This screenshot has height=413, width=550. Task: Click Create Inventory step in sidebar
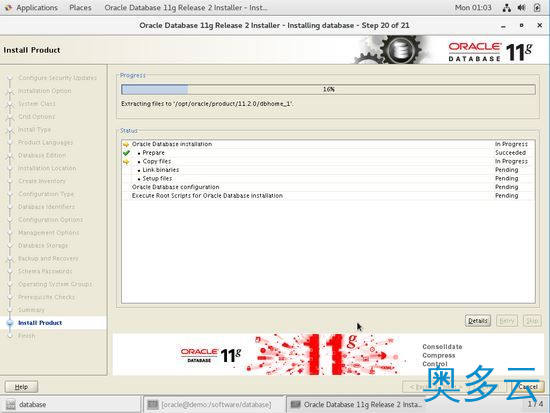click(x=42, y=181)
